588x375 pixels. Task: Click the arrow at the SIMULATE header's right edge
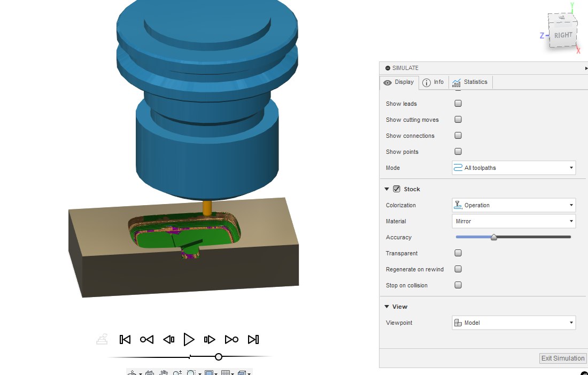coord(586,68)
